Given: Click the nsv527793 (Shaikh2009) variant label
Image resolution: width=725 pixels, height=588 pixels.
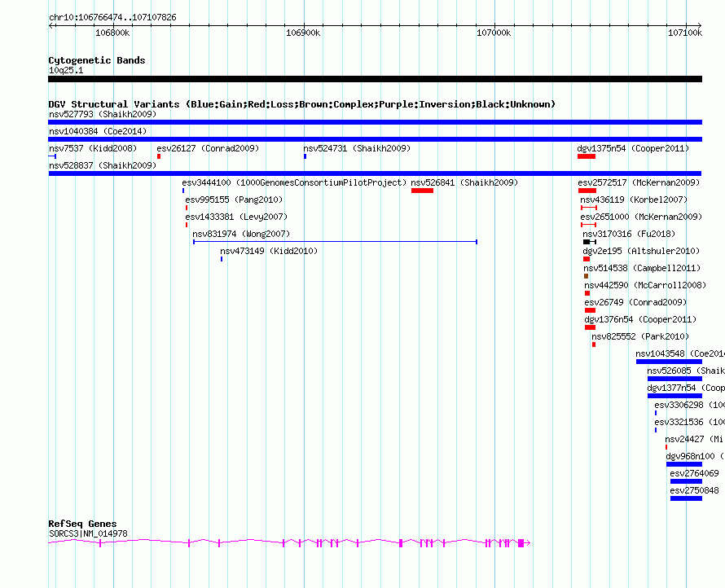Looking at the screenshot, I should tap(103, 114).
